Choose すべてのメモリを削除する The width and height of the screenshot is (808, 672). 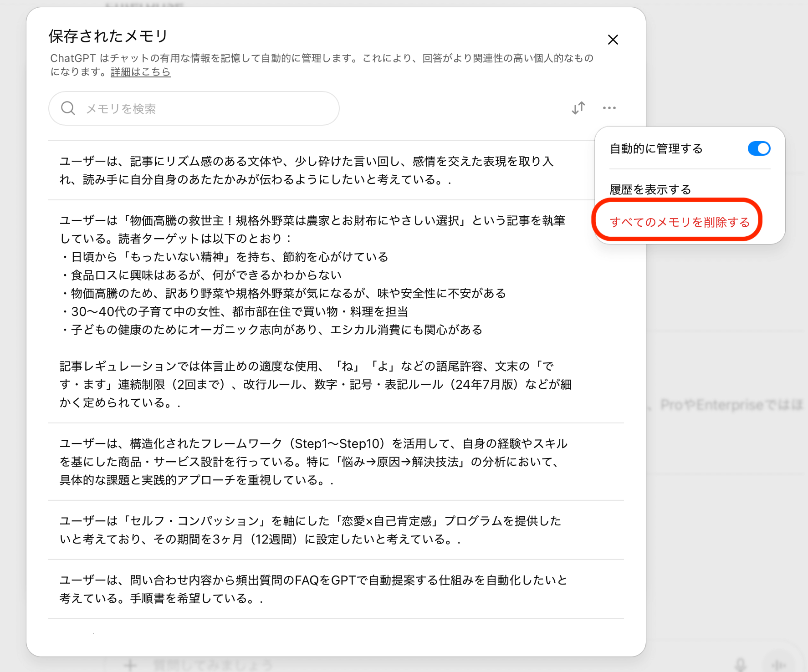679,222
